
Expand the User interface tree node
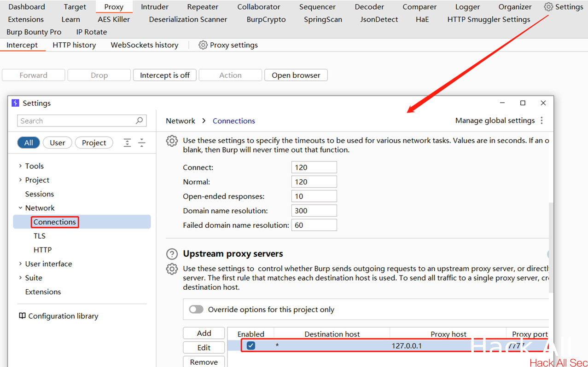[x=20, y=264]
